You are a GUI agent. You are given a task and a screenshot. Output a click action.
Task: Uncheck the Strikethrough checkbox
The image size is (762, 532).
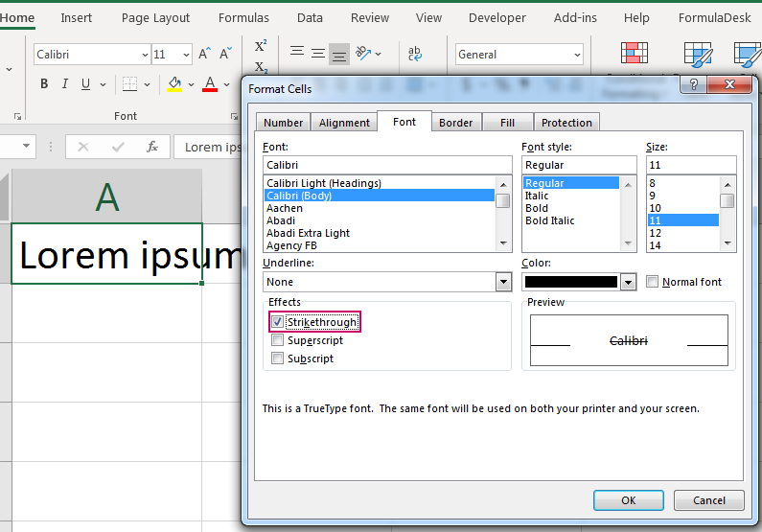click(x=277, y=322)
